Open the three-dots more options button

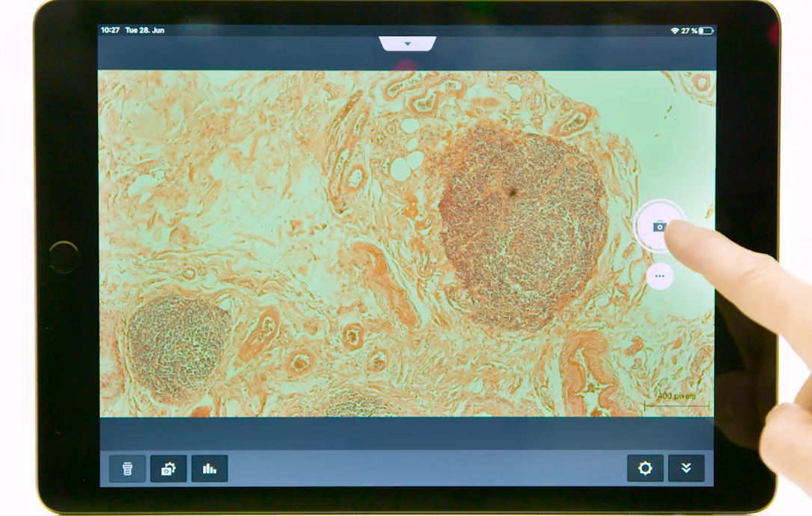[660, 276]
